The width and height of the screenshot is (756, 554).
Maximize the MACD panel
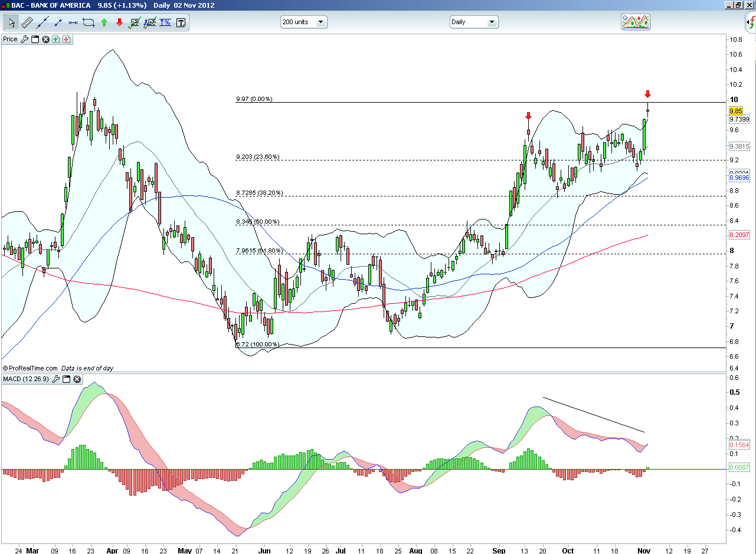(66, 379)
